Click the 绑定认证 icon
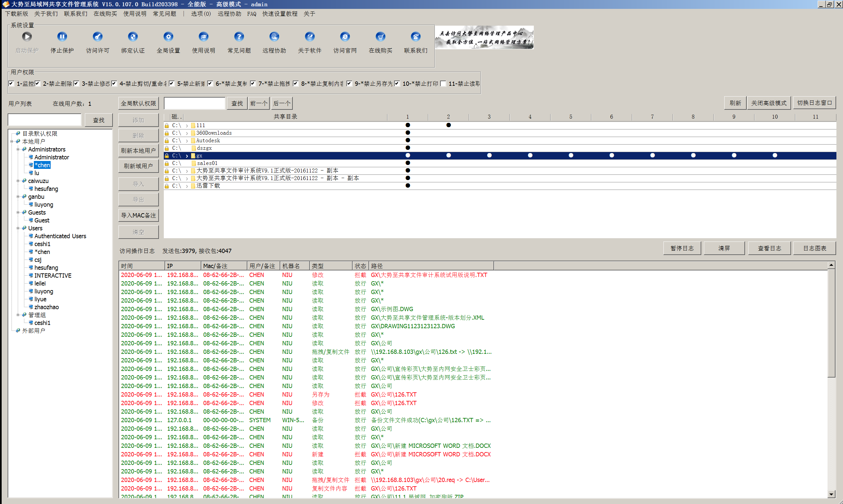 [133, 37]
